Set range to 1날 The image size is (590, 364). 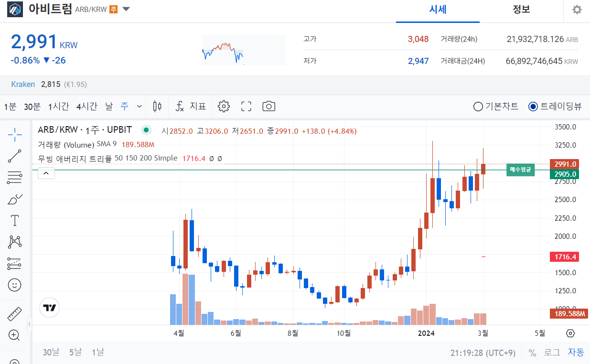click(98, 353)
